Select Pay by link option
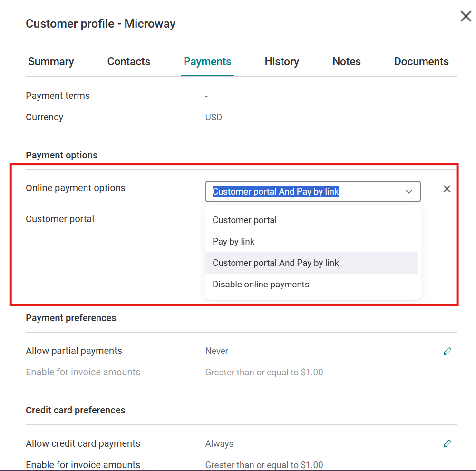476x471 pixels. (233, 242)
